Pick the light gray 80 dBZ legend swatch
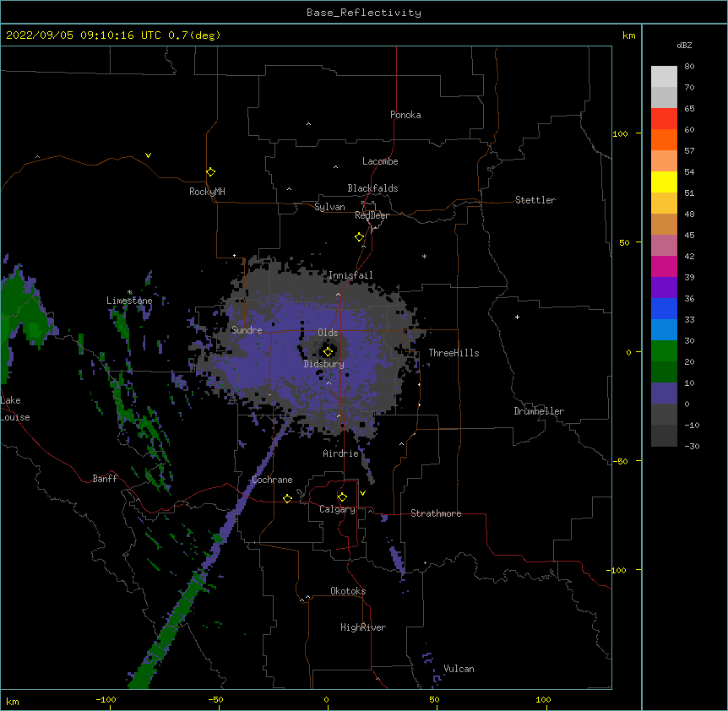 coord(664,77)
